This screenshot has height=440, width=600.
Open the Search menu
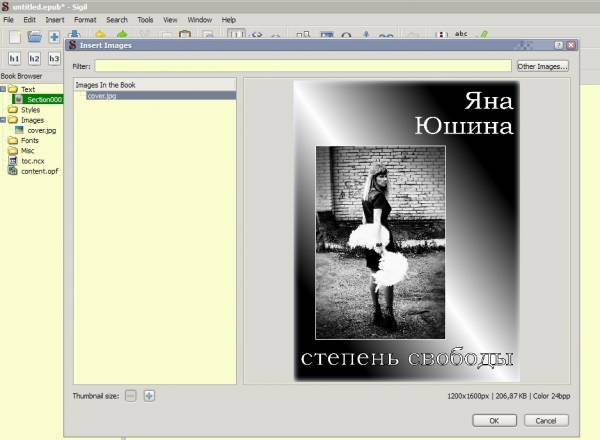117,20
